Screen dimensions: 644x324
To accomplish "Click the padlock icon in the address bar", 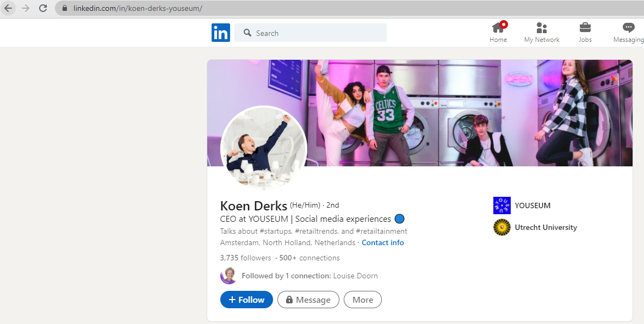I will tap(64, 9).
